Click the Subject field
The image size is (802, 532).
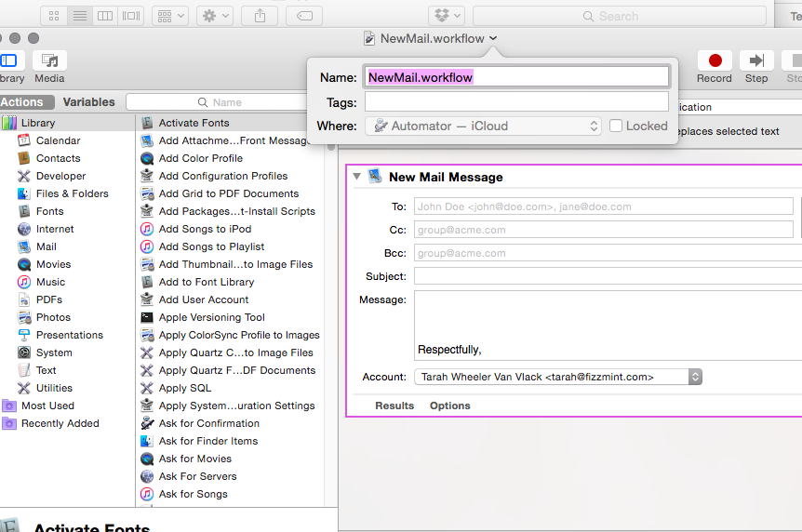click(x=608, y=276)
